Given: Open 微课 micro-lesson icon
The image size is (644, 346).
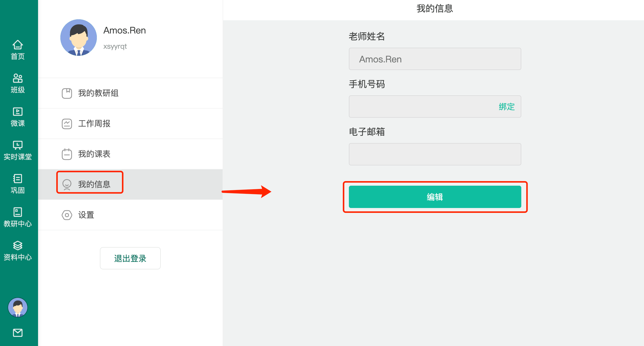Looking at the screenshot, I should (17, 112).
